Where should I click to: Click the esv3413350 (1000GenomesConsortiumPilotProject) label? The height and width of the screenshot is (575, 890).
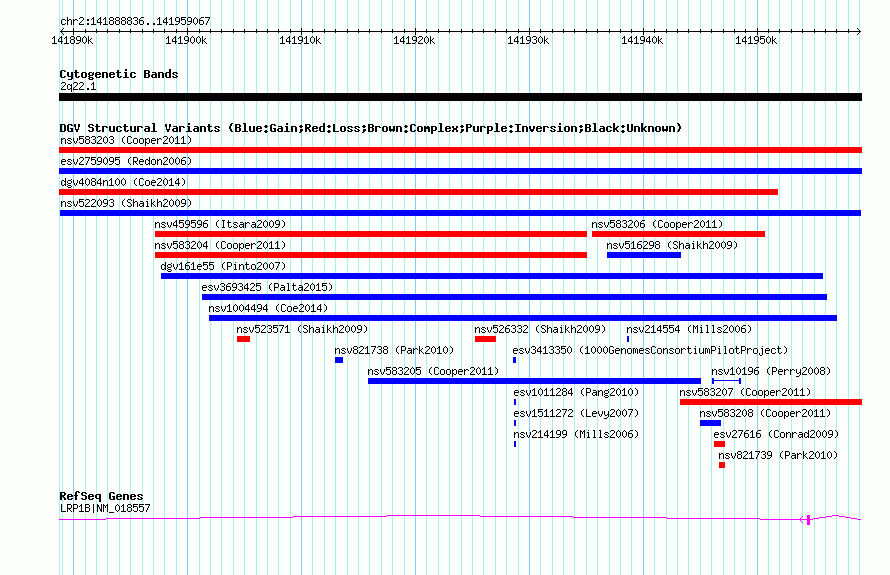click(650, 350)
